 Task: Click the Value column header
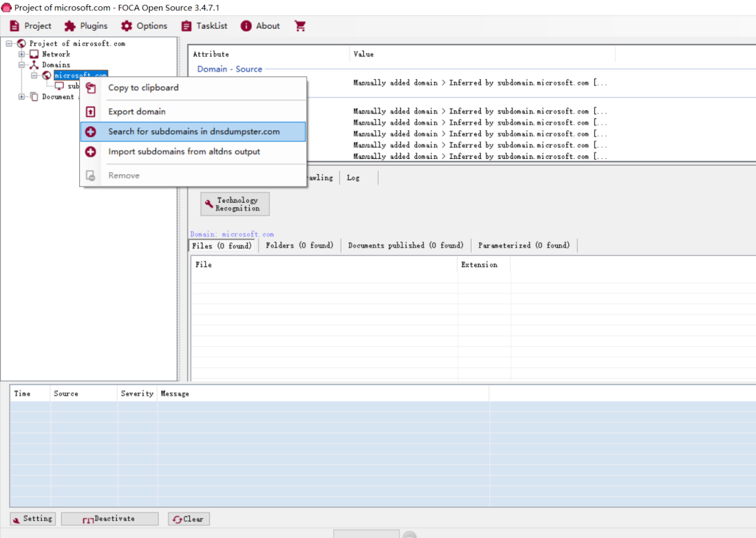pyautogui.click(x=482, y=55)
